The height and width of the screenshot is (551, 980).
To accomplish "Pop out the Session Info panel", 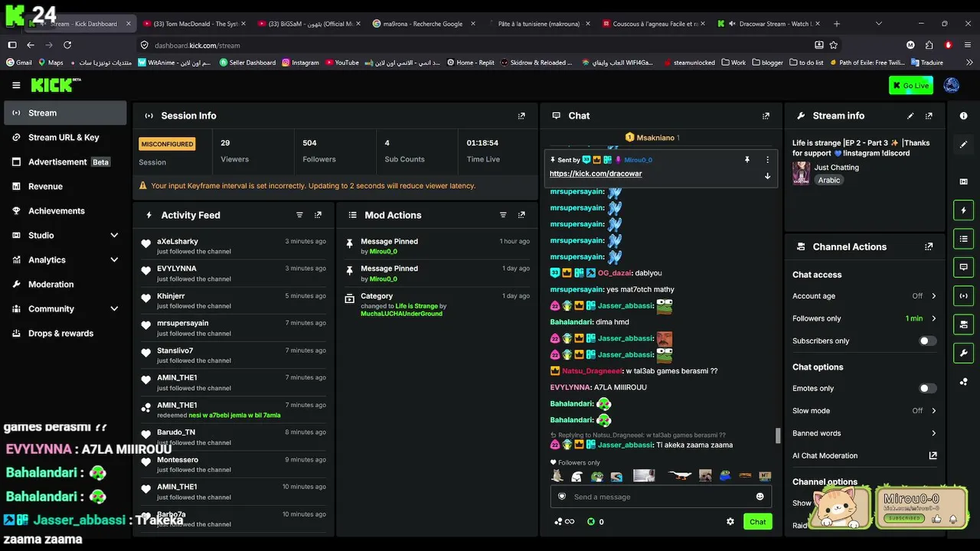I will tap(521, 116).
